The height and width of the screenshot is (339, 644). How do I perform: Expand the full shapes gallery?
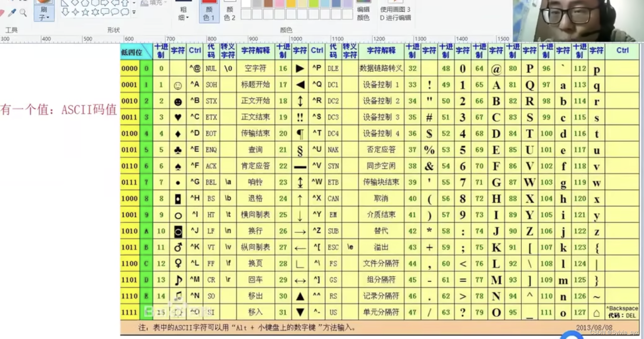tap(134, 13)
